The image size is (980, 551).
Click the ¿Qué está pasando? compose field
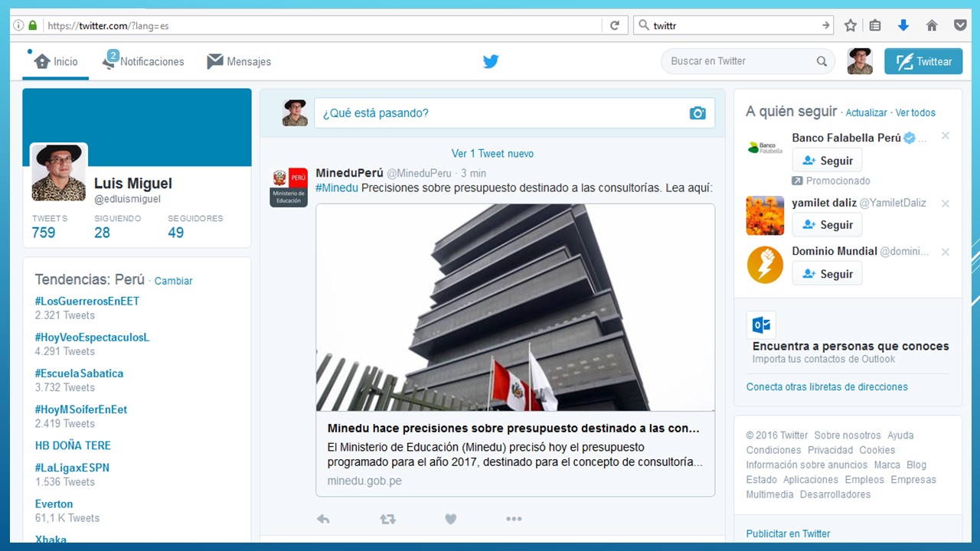coord(514,113)
